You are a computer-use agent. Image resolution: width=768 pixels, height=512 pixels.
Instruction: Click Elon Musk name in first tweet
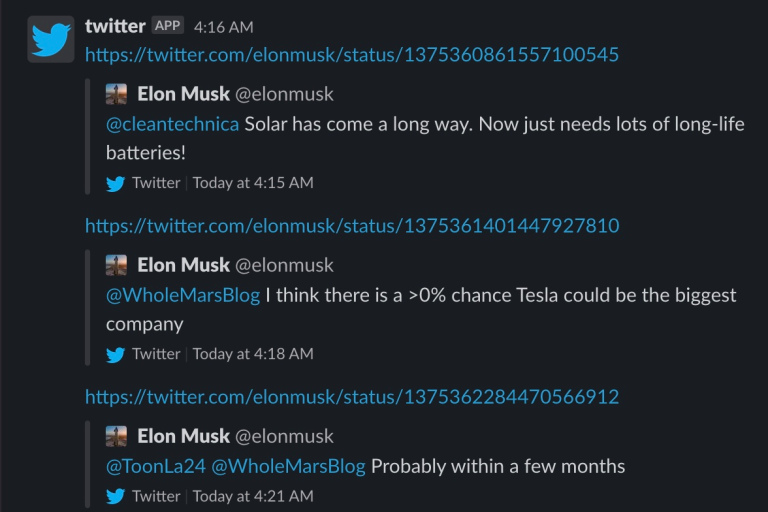(x=183, y=94)
